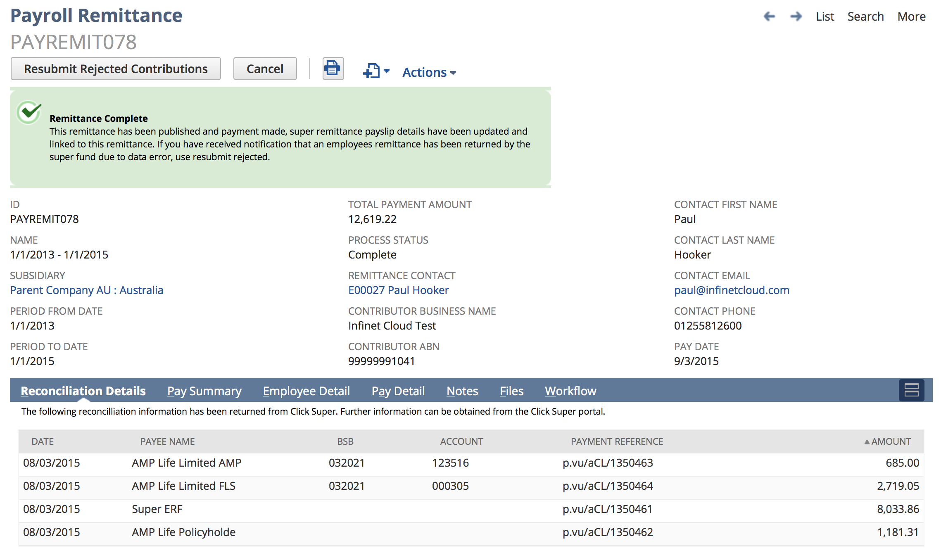Open the Search link

click(865, 17)
